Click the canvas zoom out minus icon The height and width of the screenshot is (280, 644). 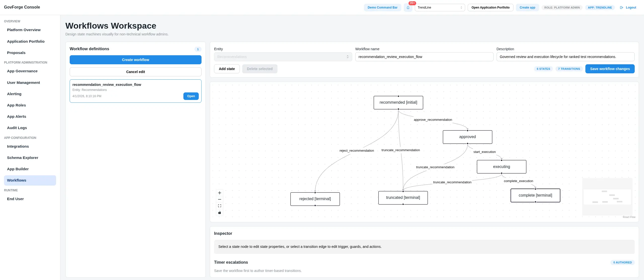point(220,199)
